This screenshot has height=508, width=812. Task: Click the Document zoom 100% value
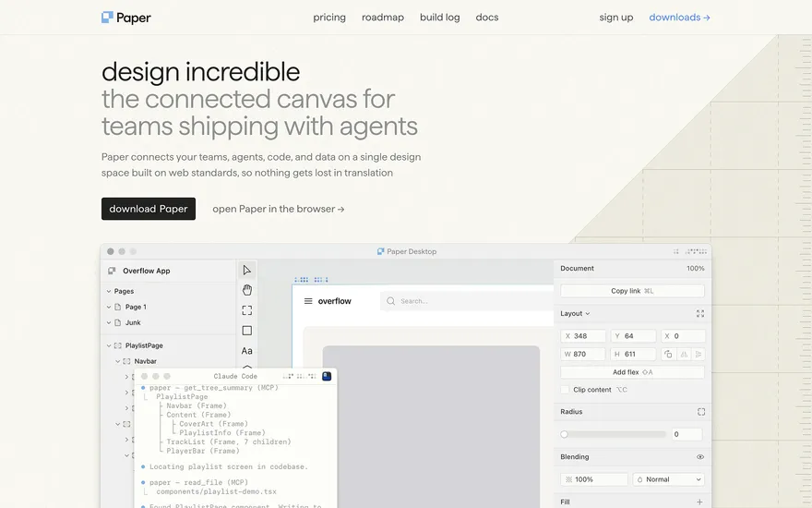[696, 269]
